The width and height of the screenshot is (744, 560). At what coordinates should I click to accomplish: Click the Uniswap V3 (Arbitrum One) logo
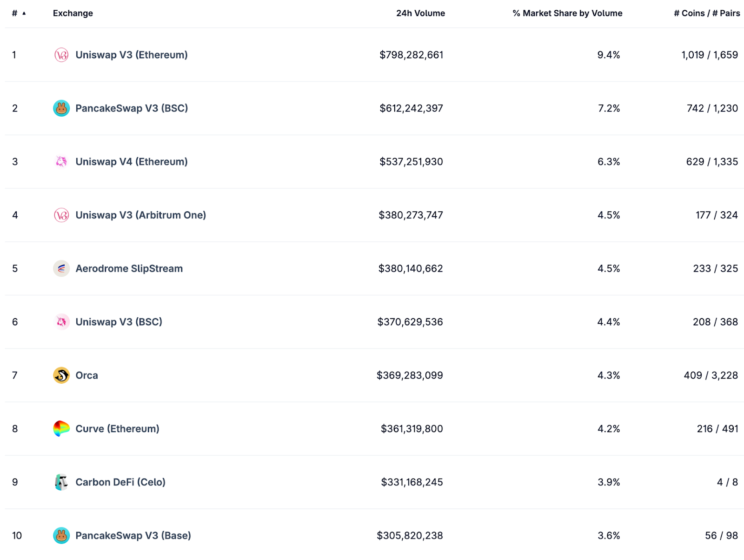click(x=61, y=215)
